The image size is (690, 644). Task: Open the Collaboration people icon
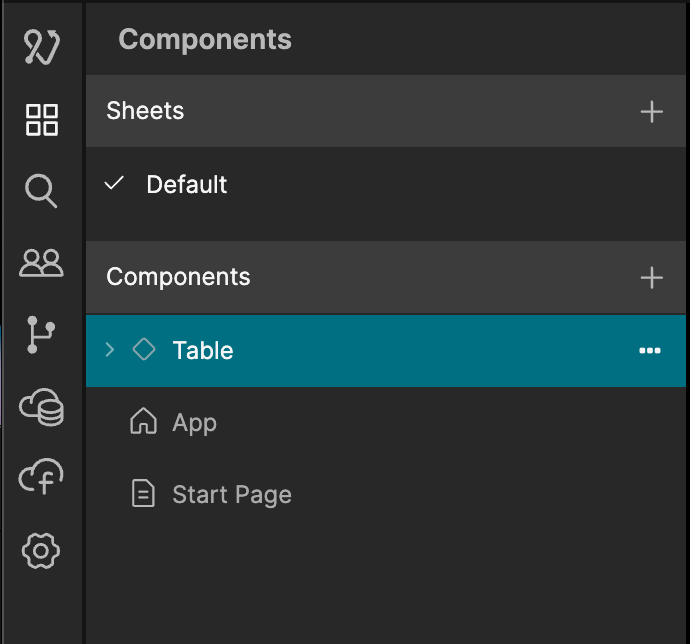[x=41, y=263]
